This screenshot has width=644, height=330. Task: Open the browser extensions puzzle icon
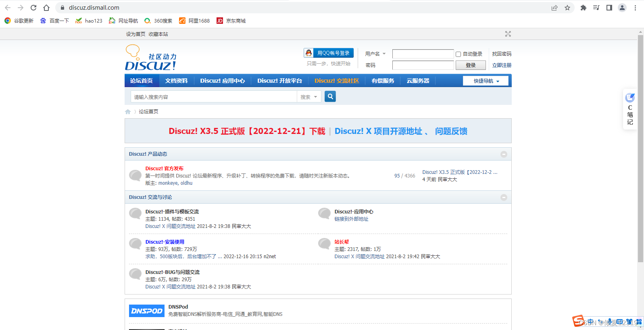click(583, 8)
